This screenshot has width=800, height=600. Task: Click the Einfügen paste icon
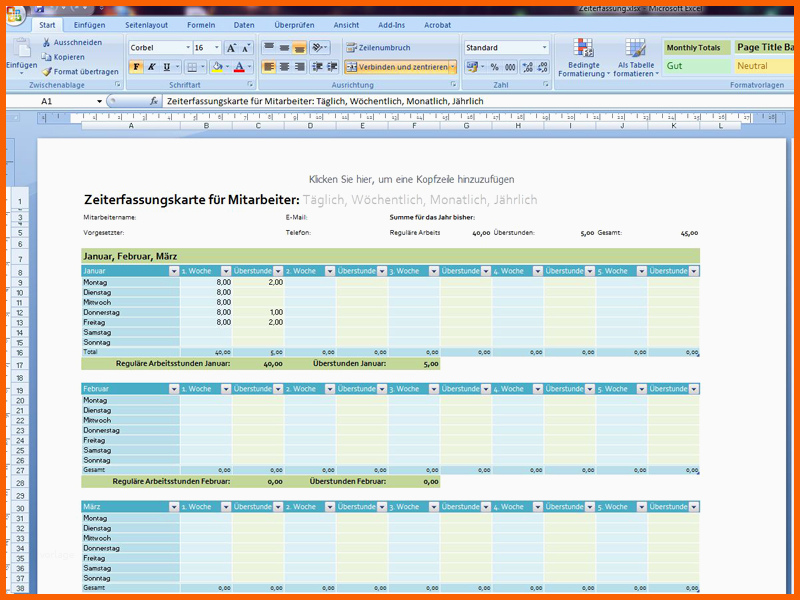pyautogui.click(x=21, y=50)
